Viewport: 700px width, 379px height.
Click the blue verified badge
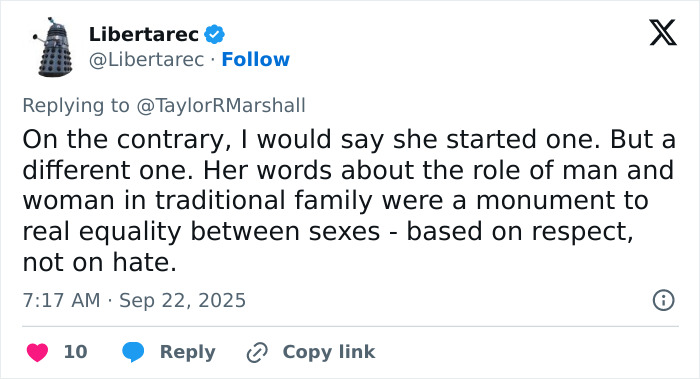(x=214, y=34)
